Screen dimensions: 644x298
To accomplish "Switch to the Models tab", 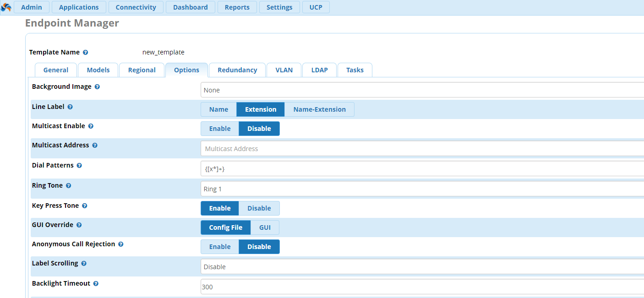I will click(x=98, y=70).
